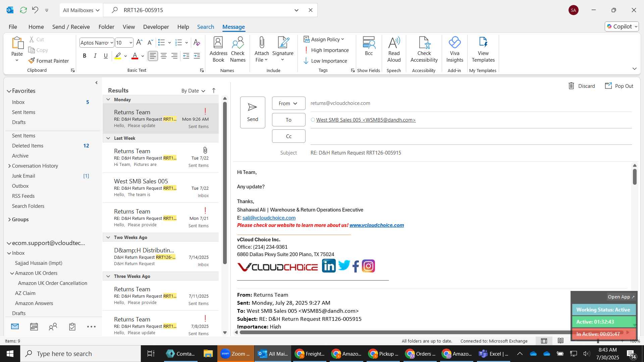Switch to the Home tab
The image size is (644, 362).
click(36, 26)
